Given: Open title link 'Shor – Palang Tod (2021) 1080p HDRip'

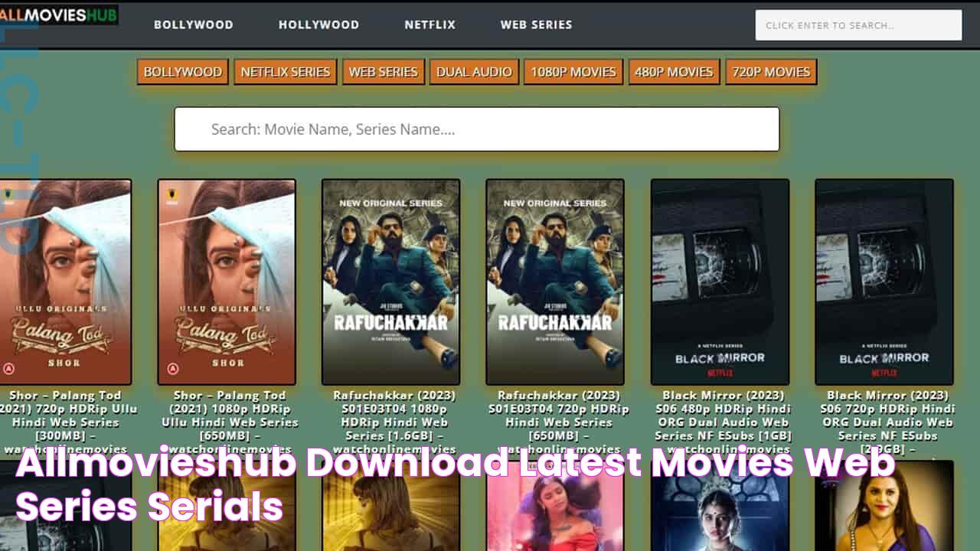Looking at the screenshot, I should tap(230, 422).
